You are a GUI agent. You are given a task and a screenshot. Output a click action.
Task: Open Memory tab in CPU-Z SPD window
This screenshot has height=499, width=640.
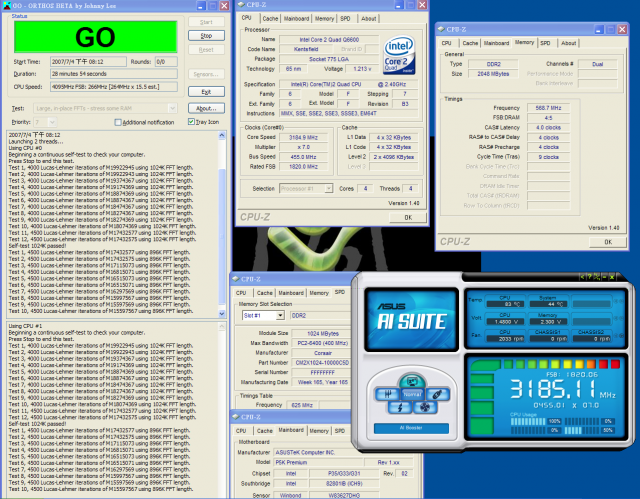pyautogui.click(x=319, y=293)
